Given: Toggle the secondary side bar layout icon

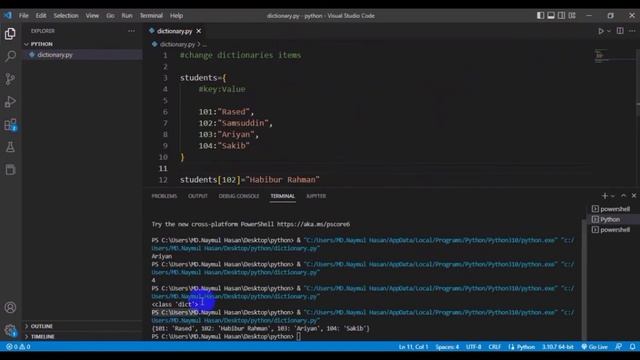Looking at the screenshot, I should [x=561, y=16].
